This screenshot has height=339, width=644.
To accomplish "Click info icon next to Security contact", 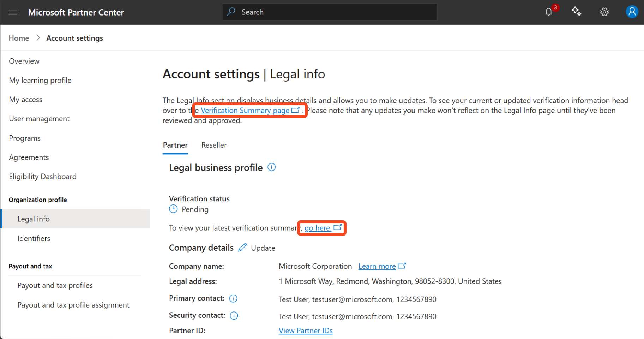I will click(x=234, y=315).
